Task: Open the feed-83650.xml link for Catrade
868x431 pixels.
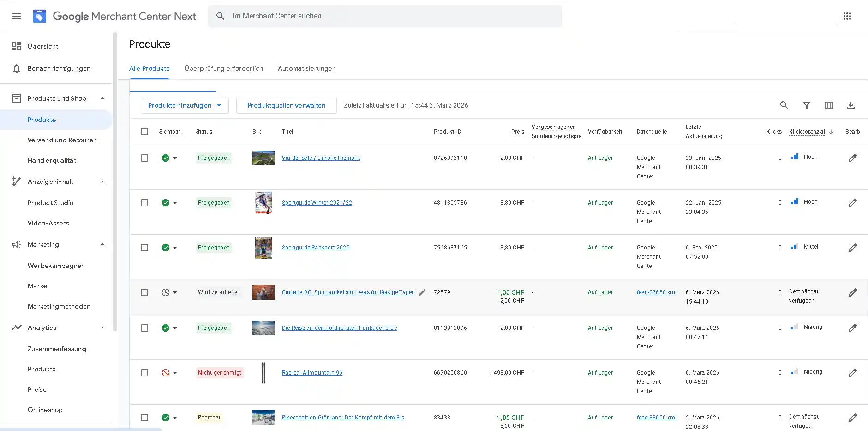Action: pos(656,292)
